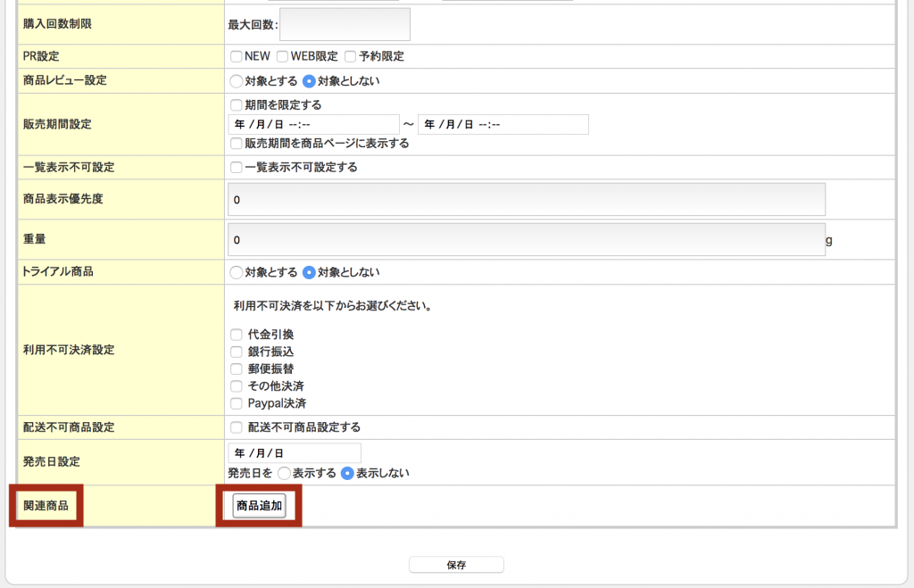Check 配送不可商品設定する option
Screen dimensions: 914x588
point(236,427)
